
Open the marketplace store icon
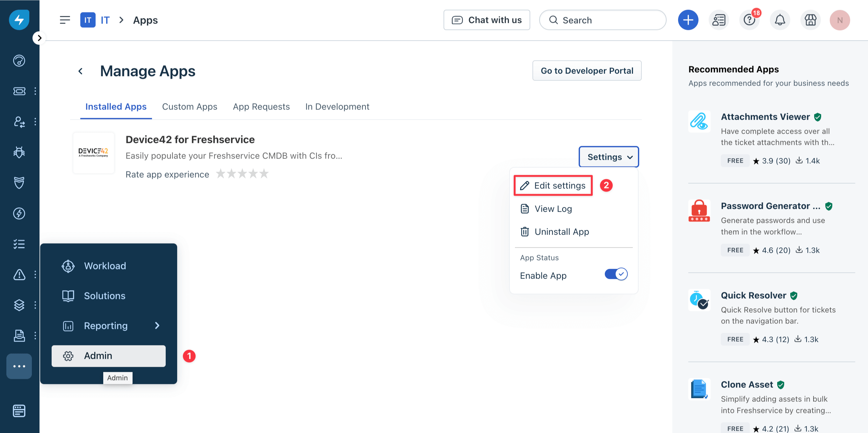810,20
